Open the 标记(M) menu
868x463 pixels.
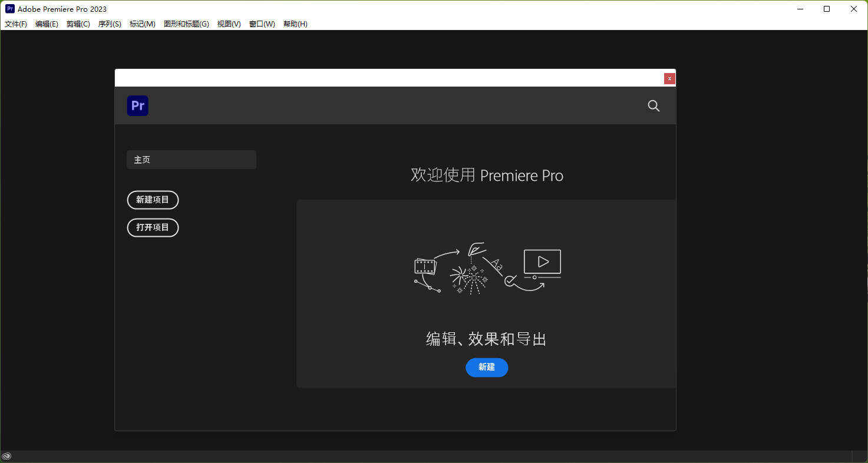tap(143, 24)
